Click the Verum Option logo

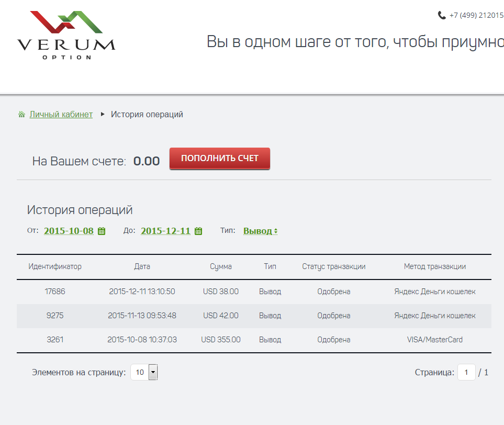[x=66, y=35]
